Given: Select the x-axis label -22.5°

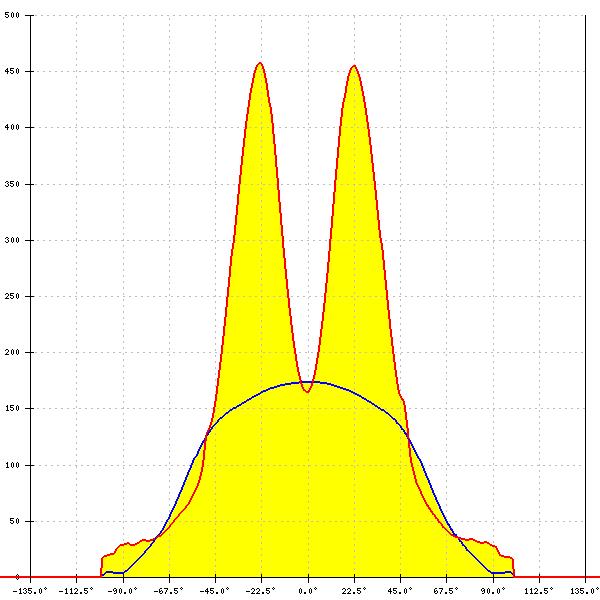Looking at the screenshot, I should point(261,591).
